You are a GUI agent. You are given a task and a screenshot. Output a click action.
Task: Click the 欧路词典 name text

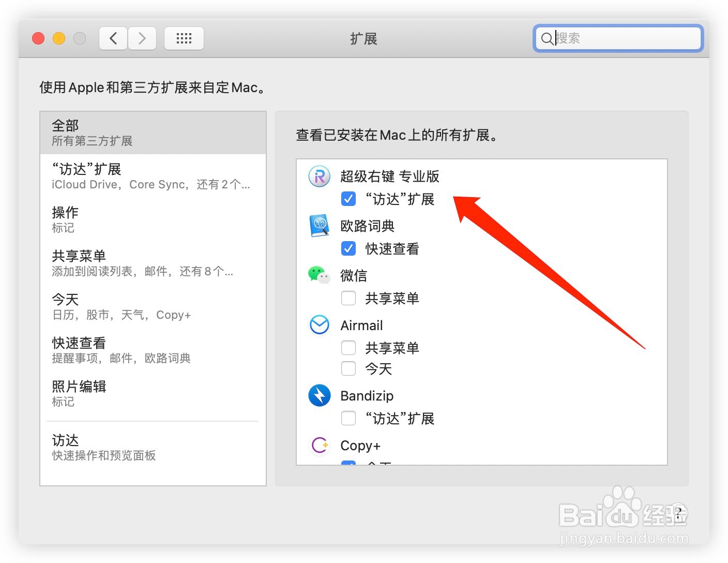368,226
